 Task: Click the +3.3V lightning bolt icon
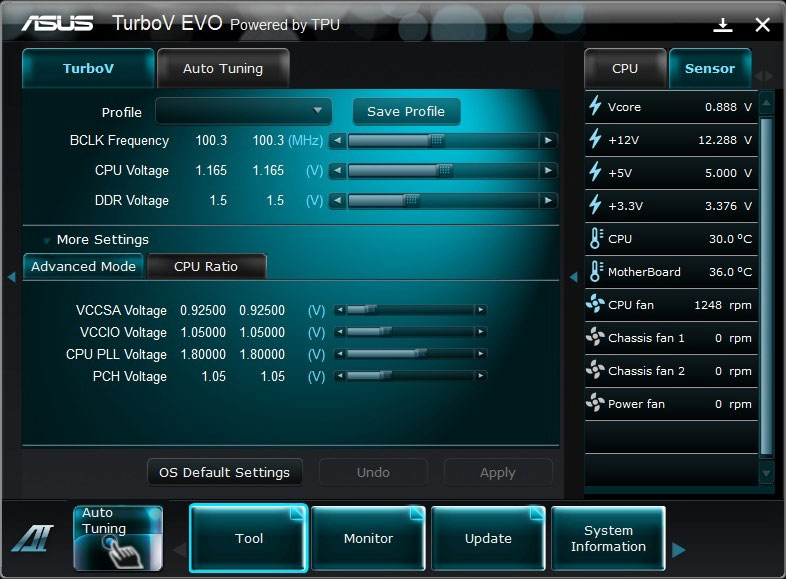point(595,205)
